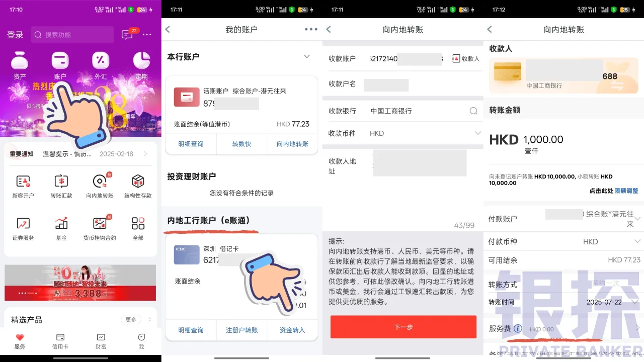Click the 转数快 button
This screenshot has height=362, width=644.
[242, 144]
